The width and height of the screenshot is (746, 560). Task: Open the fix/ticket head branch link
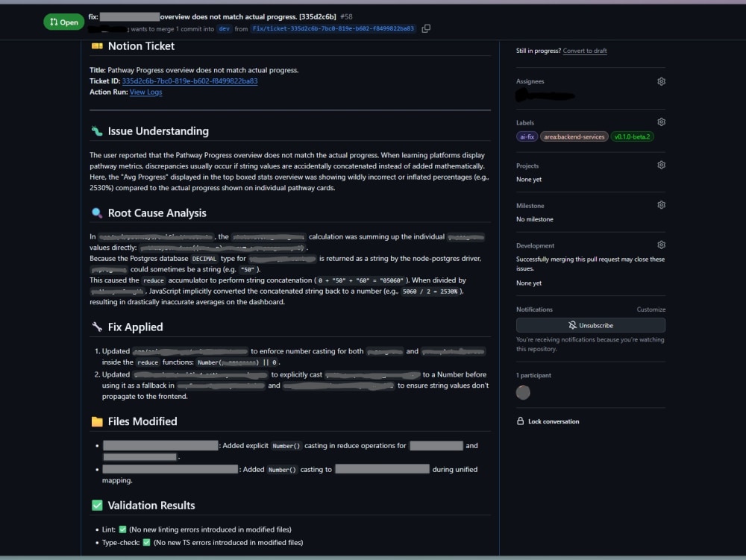(333, 28)
